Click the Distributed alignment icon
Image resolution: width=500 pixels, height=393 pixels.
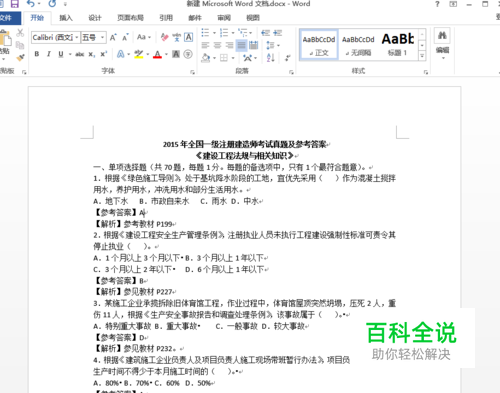click(x=254, y=45)
